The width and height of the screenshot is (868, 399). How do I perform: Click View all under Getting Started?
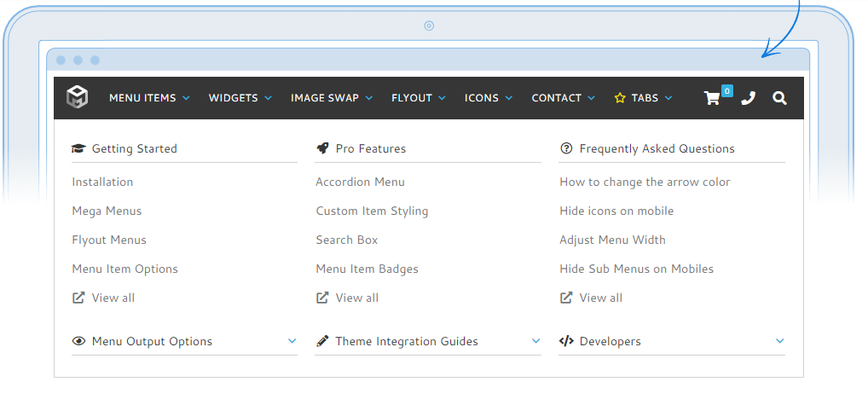(x=113, y=298)
